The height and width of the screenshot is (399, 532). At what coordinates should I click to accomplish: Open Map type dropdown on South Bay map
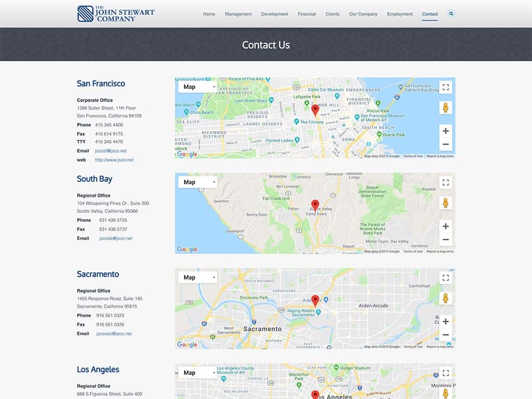click(x=197, y=182)
